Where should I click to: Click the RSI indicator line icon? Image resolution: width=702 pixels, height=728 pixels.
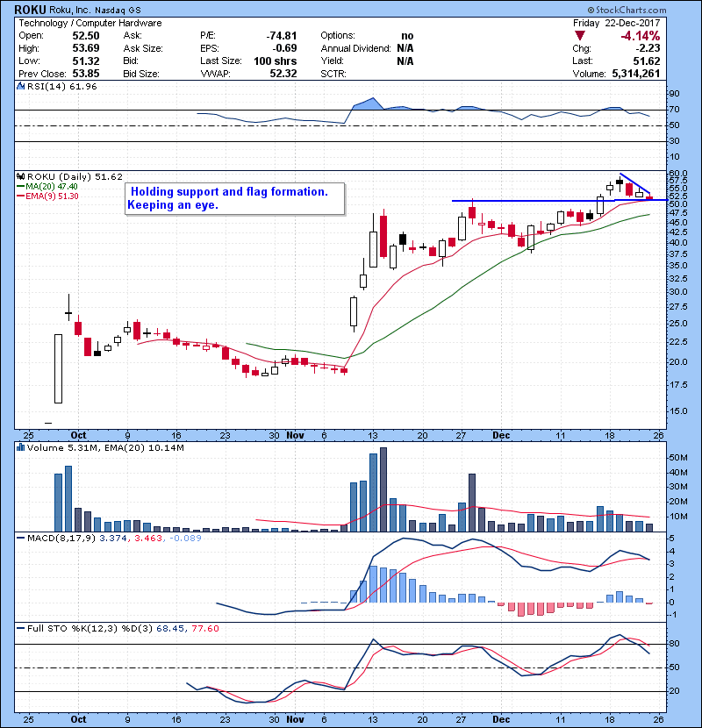pos(20,86)
